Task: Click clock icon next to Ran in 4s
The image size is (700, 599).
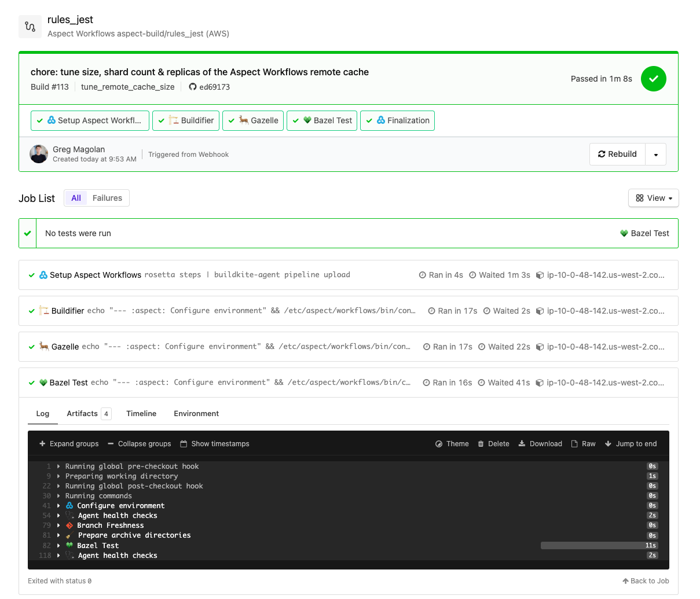Action: coord(423,275)
